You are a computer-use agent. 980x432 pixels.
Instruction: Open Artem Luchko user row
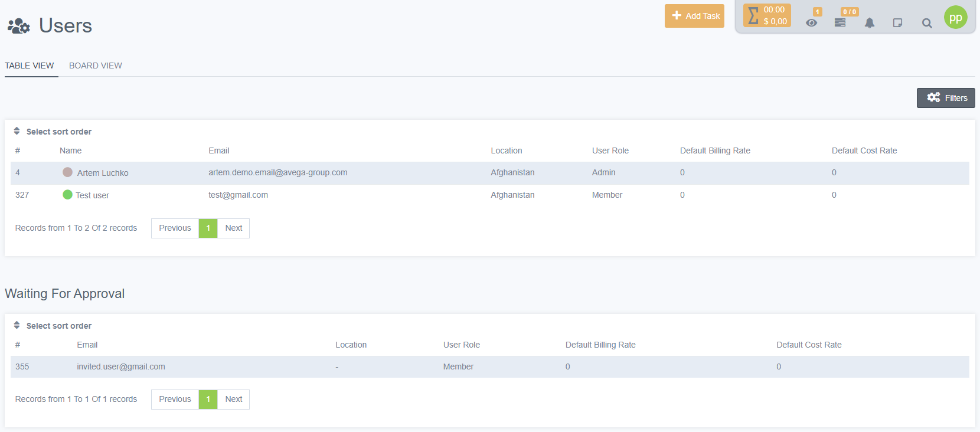click(x=103, y=173)
